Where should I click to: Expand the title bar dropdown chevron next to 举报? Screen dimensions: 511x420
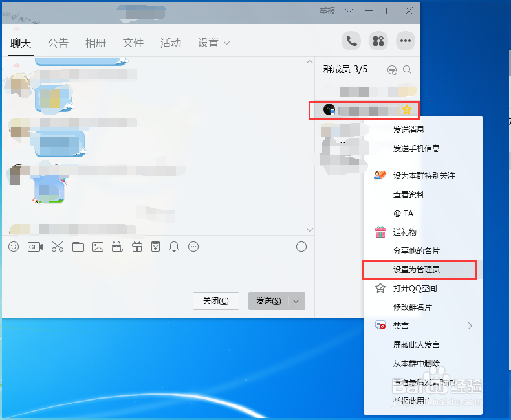tap(349, 11)
